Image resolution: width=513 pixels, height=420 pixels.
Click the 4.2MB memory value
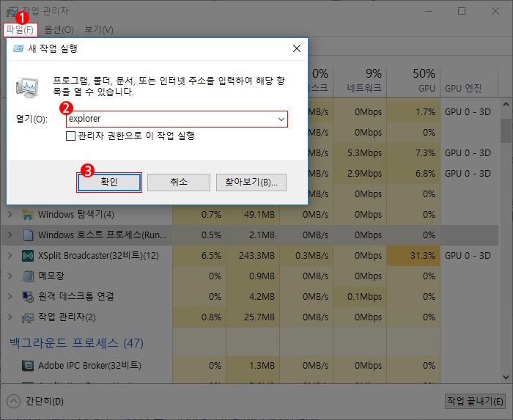click(x=262, y=297)
